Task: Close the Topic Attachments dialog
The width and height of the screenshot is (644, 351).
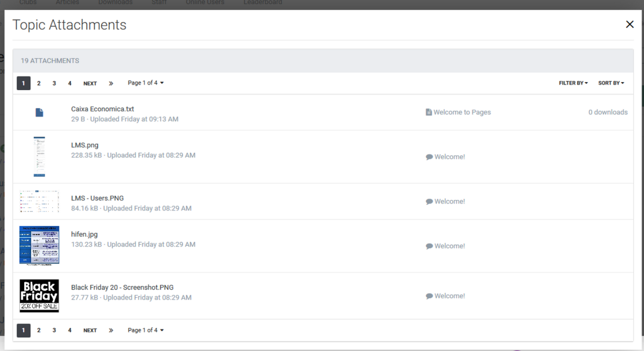Action: pyautogui.click(x=629, y=24)
